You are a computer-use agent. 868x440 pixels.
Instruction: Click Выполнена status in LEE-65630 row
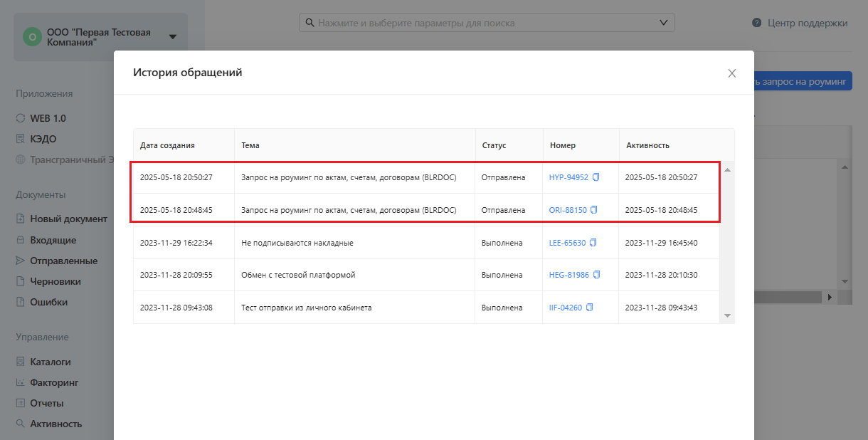tap(502, 243)
